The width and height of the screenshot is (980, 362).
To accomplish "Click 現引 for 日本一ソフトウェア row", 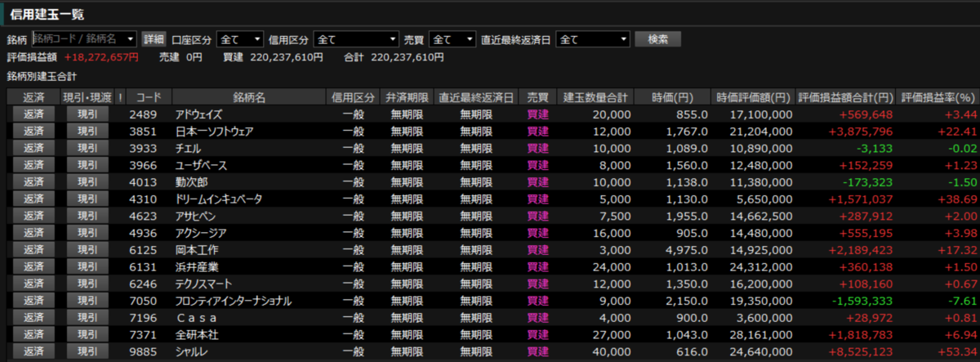I will [87, 132].
